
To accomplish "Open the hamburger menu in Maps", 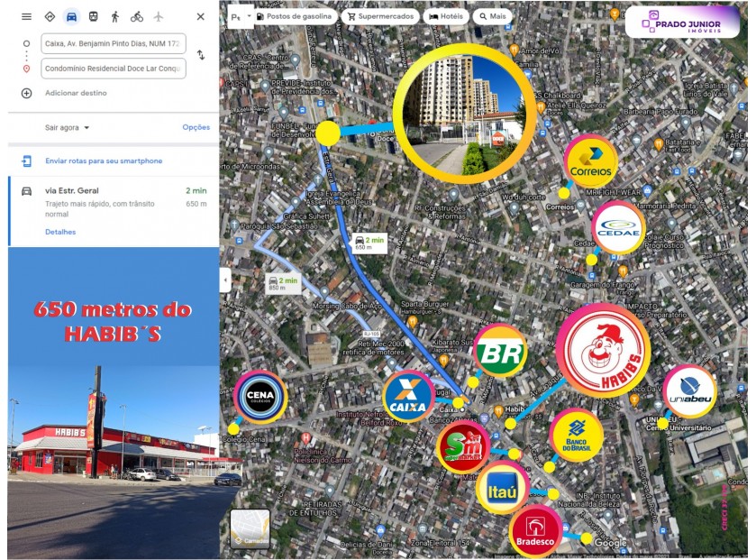I will 26,16.
